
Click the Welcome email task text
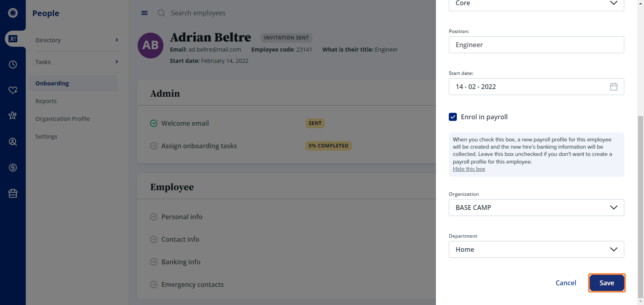click(185, 123)
